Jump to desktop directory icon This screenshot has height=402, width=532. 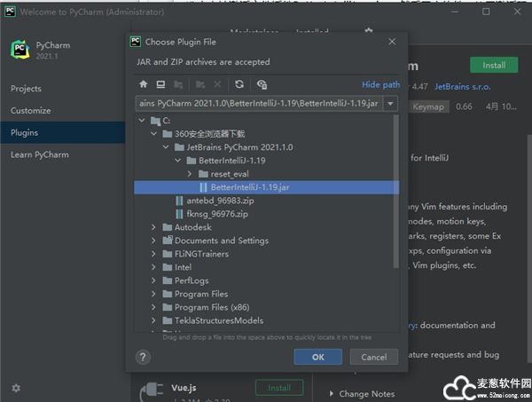(160, 84)
